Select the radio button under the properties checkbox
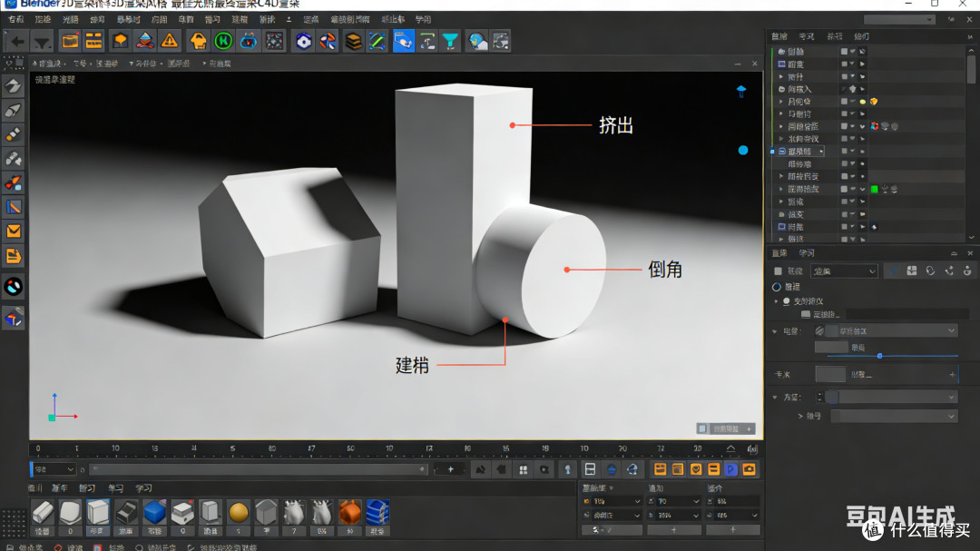 coord(777,287)
